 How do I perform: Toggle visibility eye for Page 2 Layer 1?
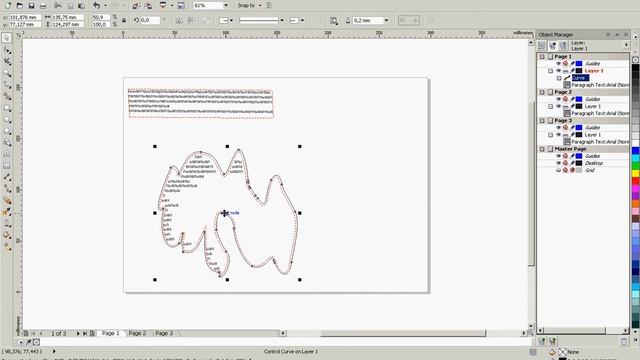[558, 106]
